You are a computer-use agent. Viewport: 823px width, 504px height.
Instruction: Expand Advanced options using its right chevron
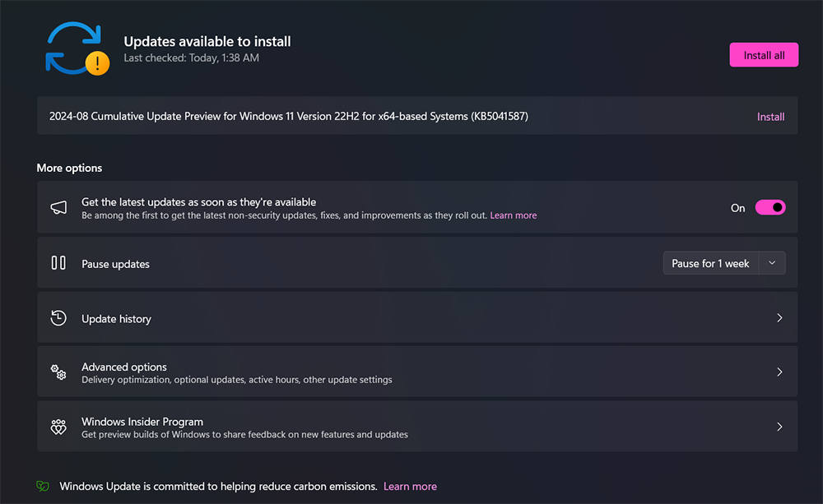779,372
